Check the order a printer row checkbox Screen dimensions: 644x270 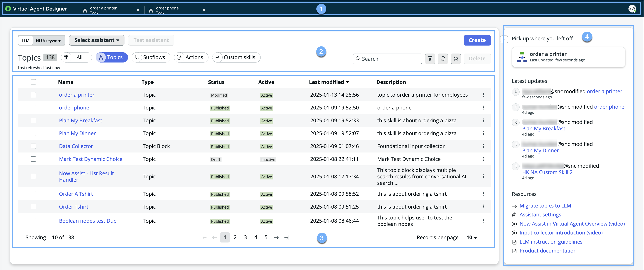coord(33,95)
